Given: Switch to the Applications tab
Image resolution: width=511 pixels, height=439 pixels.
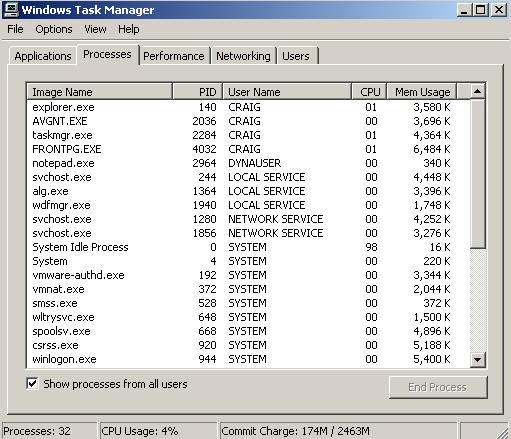Looking at the screenshot, I should click(43, 56).
